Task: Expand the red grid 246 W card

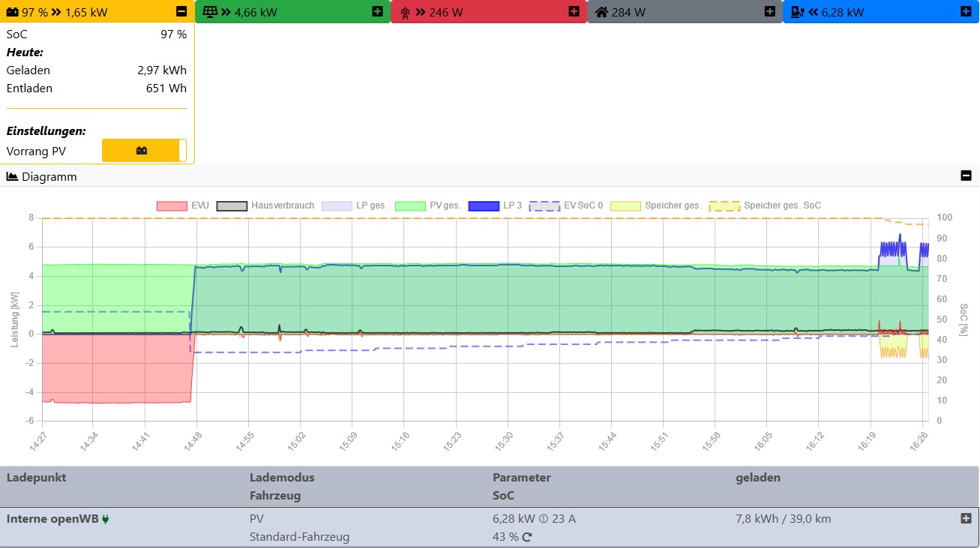Action: [574, 12]
